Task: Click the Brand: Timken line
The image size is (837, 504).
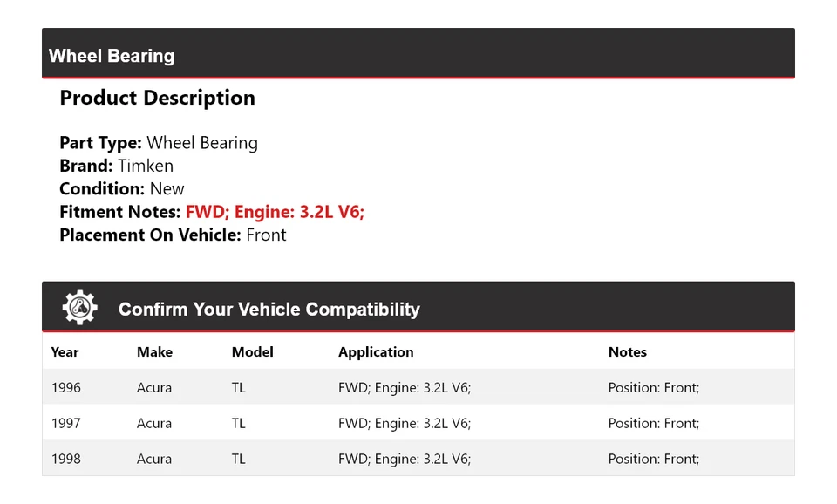Action: 116,166
